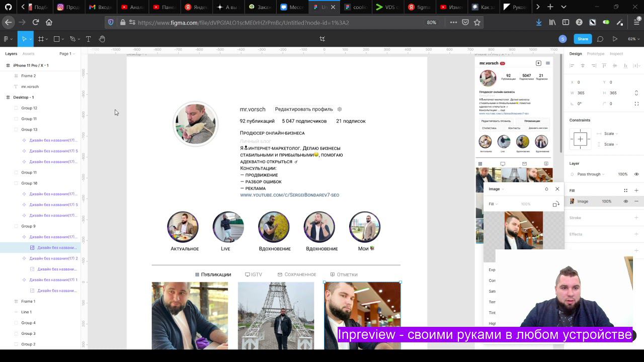Toggle independent corners icon
The width and height of the screenshot is (644, 362).
point(636,104)
